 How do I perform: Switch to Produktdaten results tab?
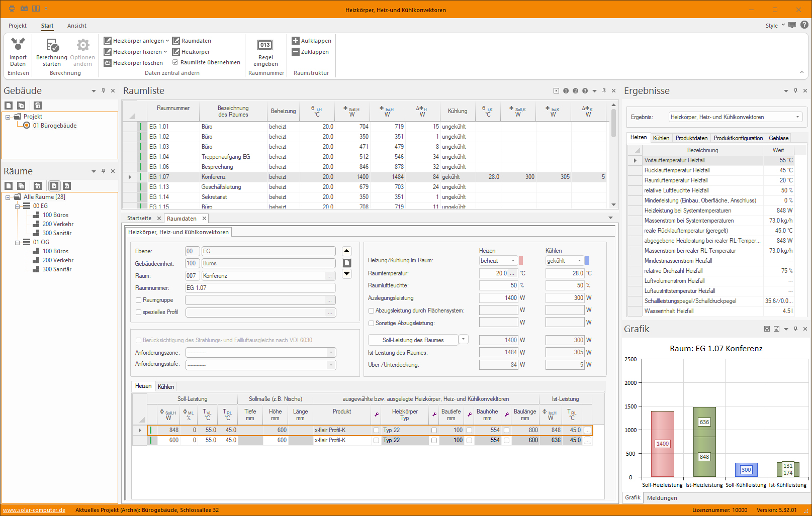[x=691, y=138]
